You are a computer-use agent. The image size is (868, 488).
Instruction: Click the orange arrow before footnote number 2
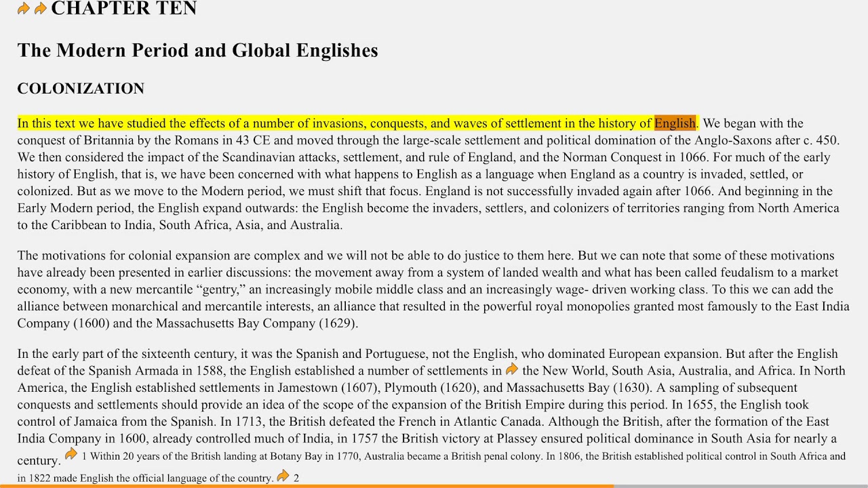coord(283,476)
